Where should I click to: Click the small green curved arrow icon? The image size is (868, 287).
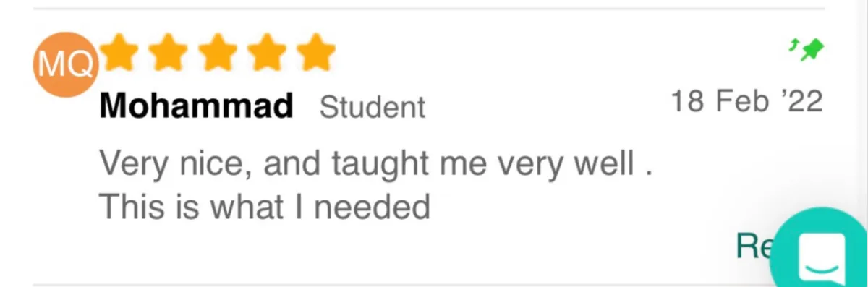tap(793, 45)
